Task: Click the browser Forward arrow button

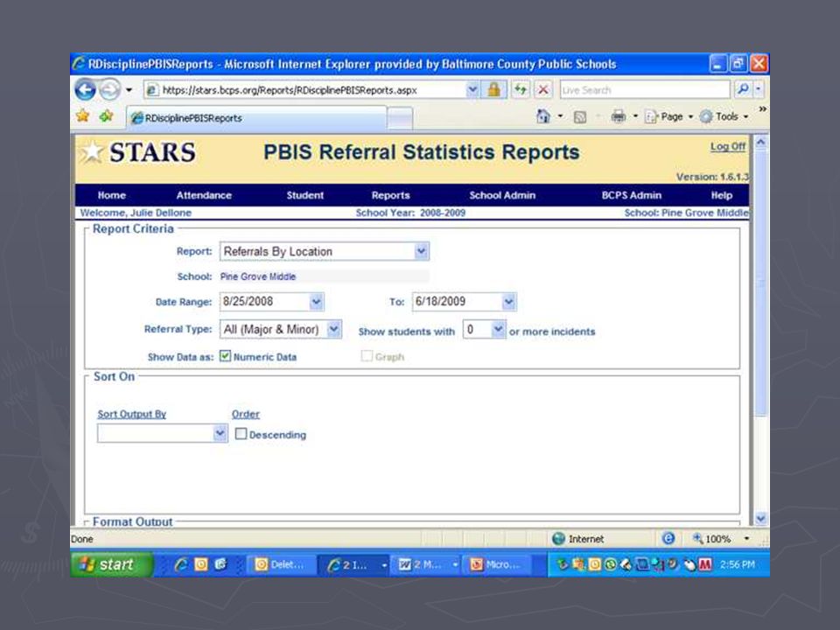Action: click(x=110, y=89)
